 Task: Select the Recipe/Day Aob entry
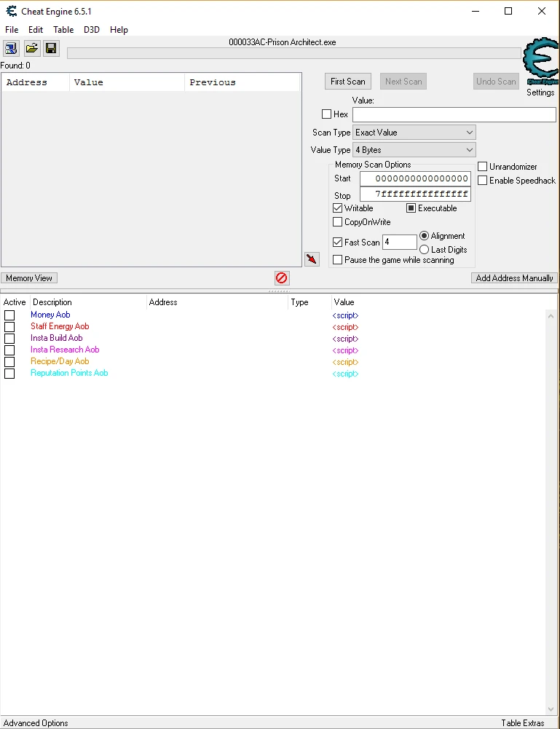60,361
